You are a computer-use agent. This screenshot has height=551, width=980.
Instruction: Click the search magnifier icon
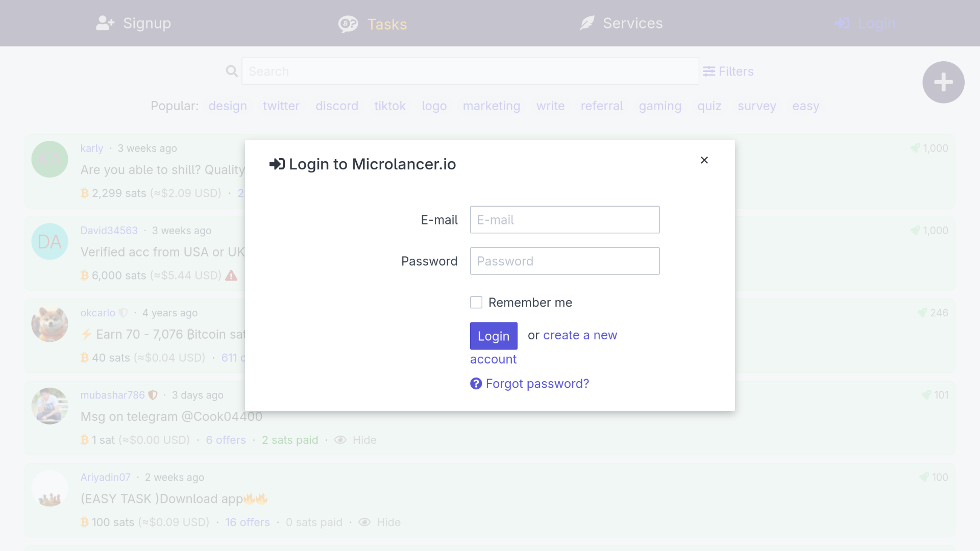pyautogui.click(x=232, y=71)
